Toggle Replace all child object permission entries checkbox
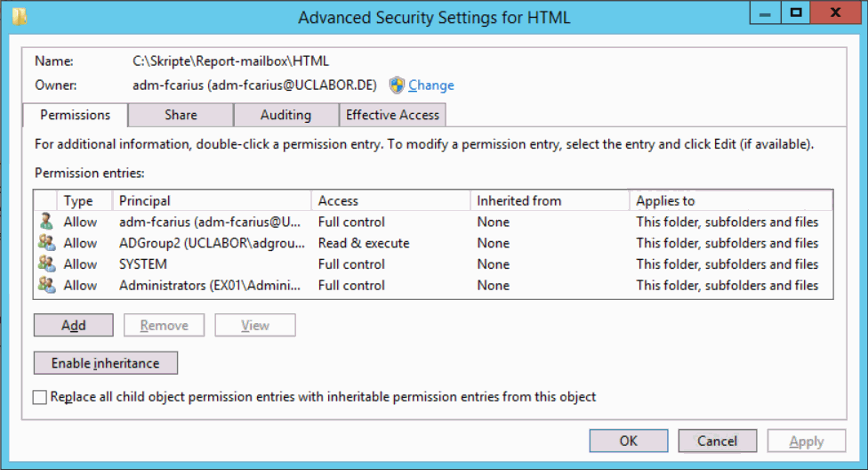The image size is (868, 470). pyautogui.click(x=39, y=397)
